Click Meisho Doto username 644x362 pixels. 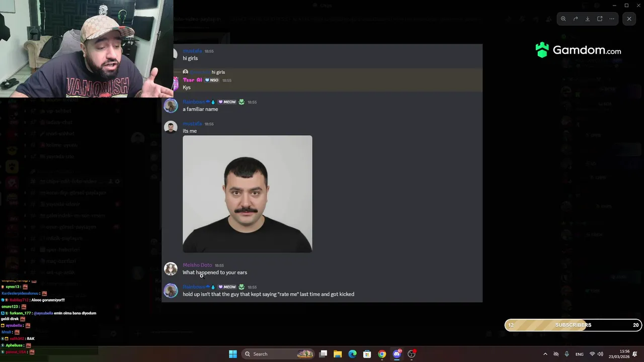(197, 265)
